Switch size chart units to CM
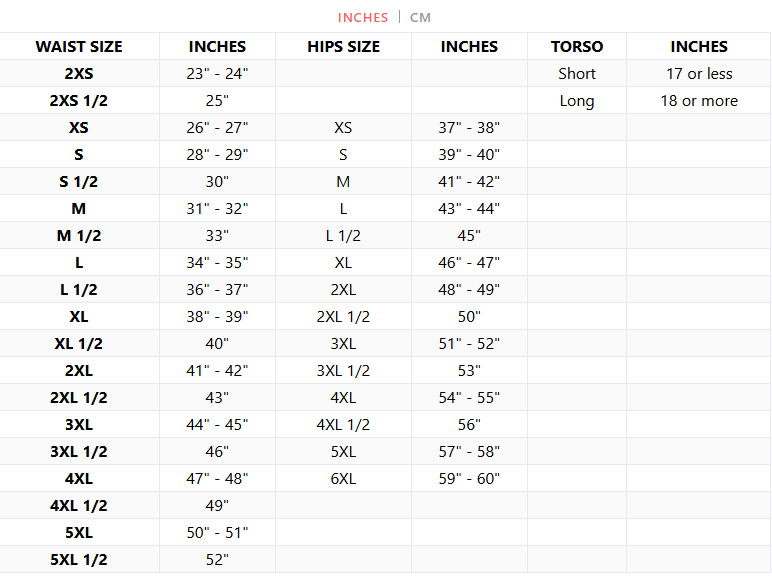This screenshot has height=583, width=772. click(x=420, y=18)
